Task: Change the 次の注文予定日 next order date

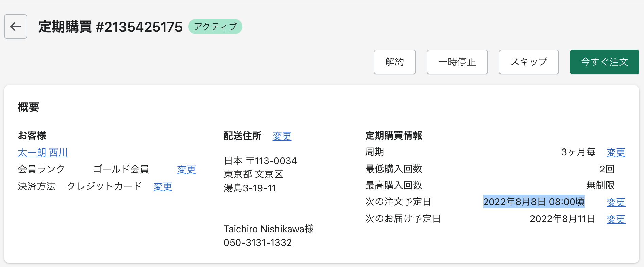Action: tap(616, 202)
